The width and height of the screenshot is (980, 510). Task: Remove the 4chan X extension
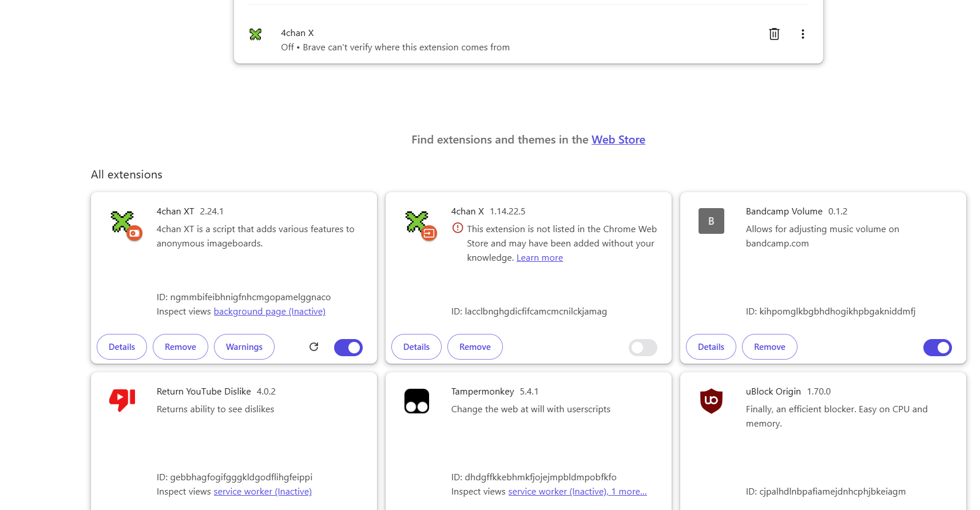coord(475,347)
